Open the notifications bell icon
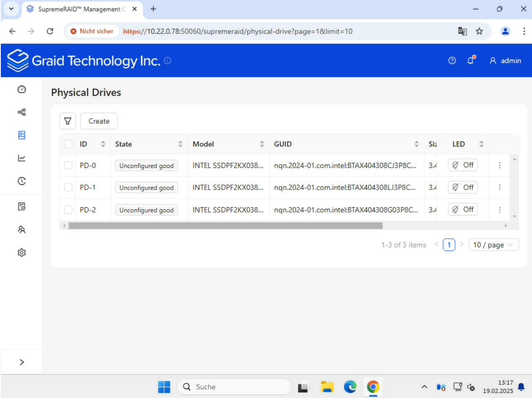Screen dimensions: 532x398 [471, 60]
